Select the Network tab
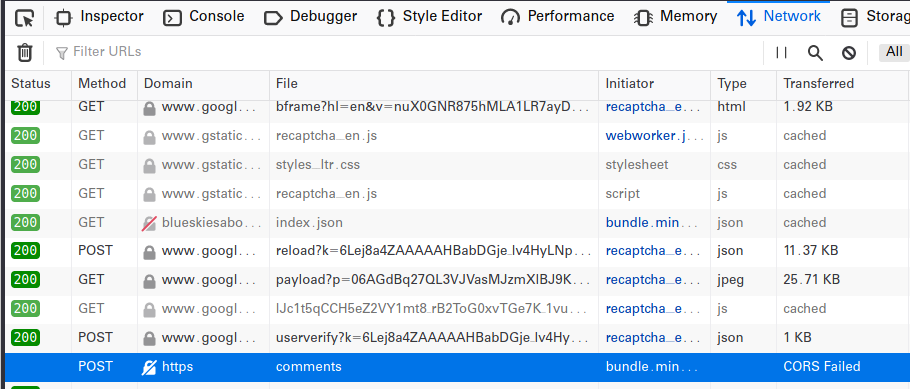The width and height of the screenshot is (910, 389). click(778, 17)
